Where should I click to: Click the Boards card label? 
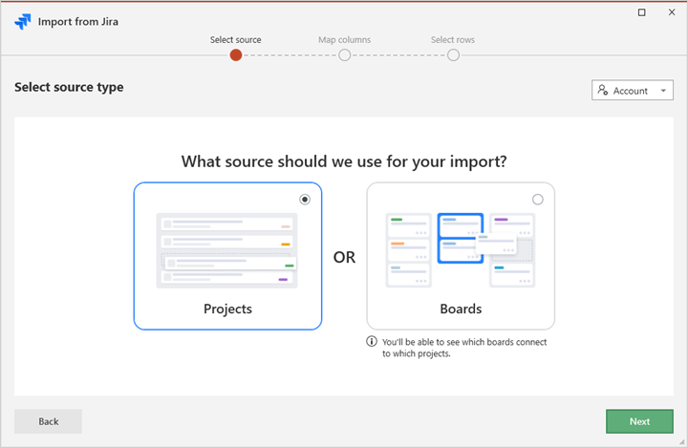click(x=461, y=309)
